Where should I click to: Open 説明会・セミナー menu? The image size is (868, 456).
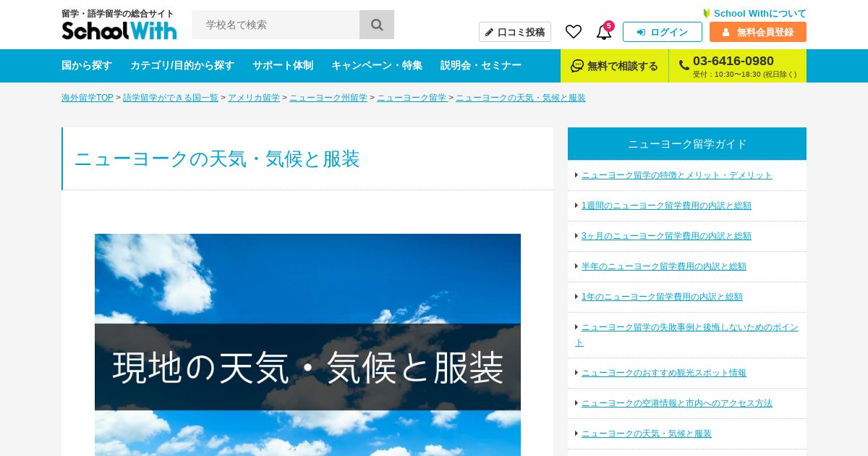coord(481,65)
